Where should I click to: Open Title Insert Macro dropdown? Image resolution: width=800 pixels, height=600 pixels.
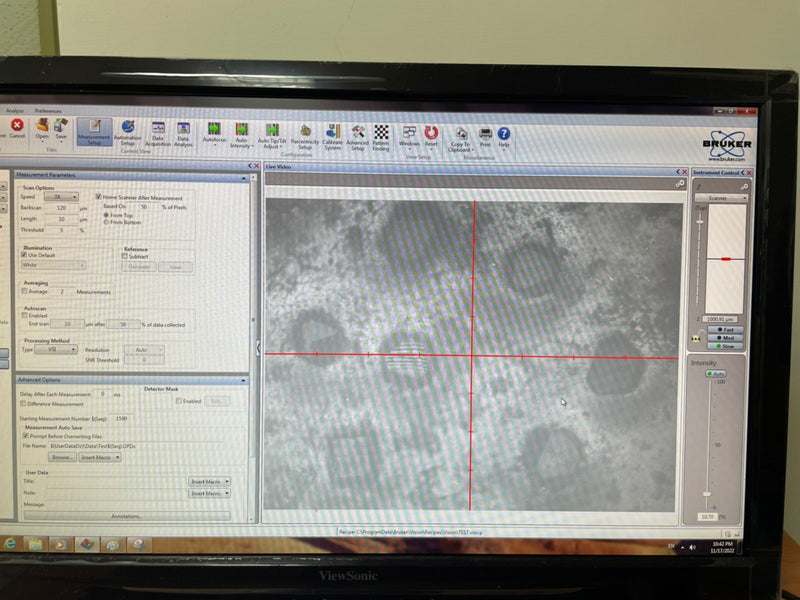pyautogui.click(x=210, y=481)
